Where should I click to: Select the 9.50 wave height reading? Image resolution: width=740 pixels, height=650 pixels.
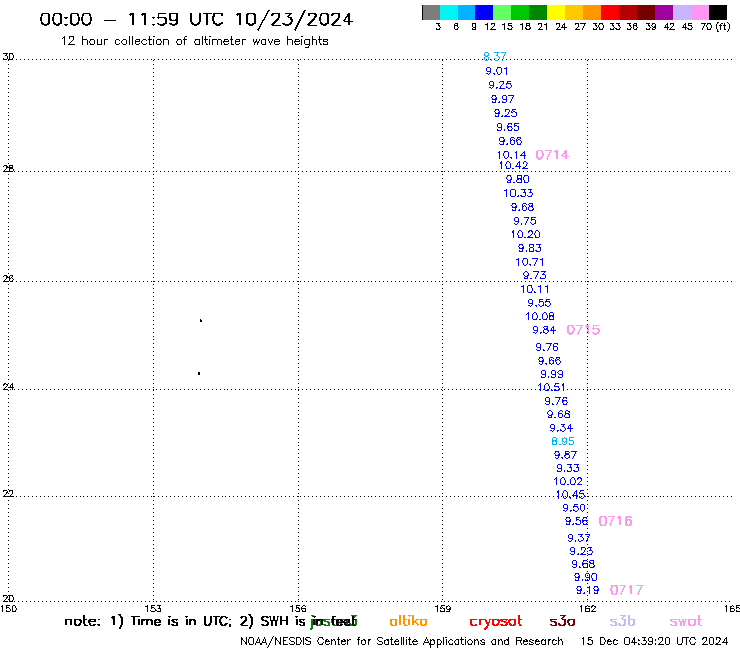click(574, 508)
